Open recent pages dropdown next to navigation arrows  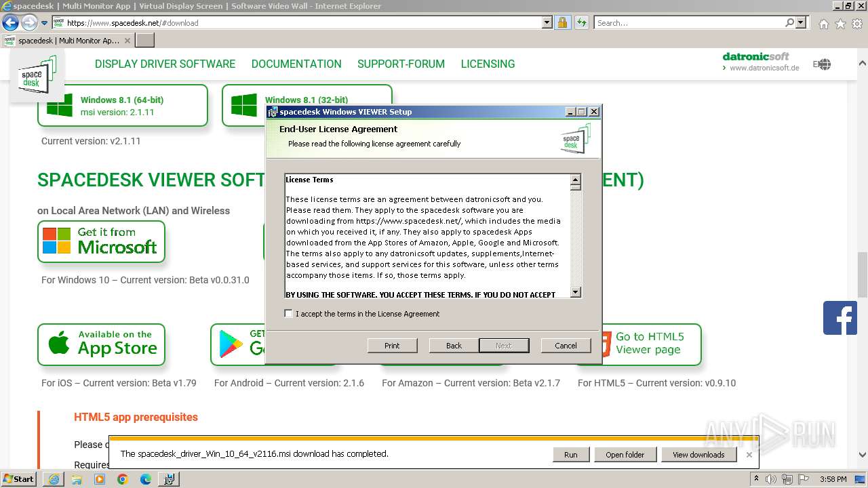[x=44, y=23]
